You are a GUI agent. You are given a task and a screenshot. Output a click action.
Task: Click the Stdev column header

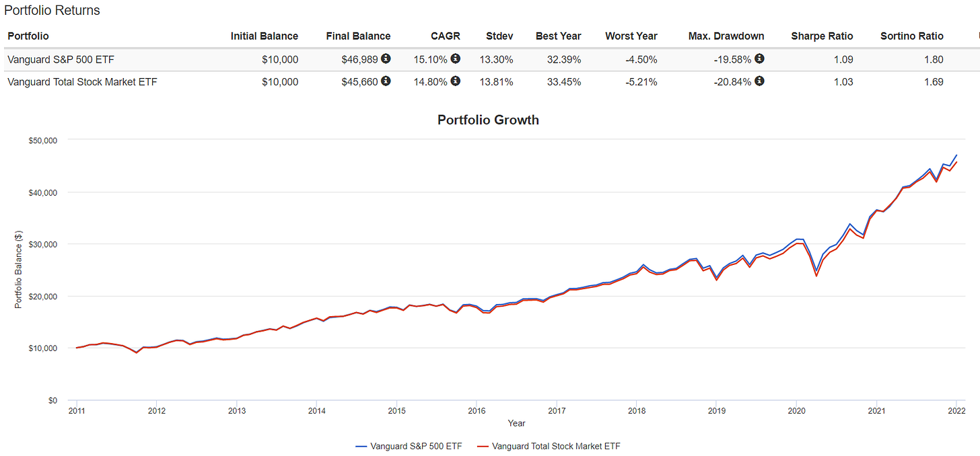pyautogui.click(x=499, y=36)
